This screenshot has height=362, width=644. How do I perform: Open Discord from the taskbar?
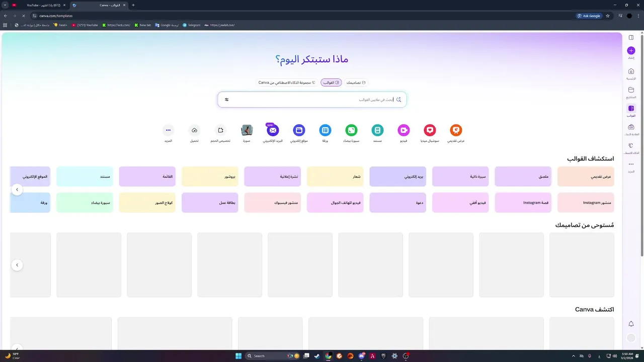361,356
